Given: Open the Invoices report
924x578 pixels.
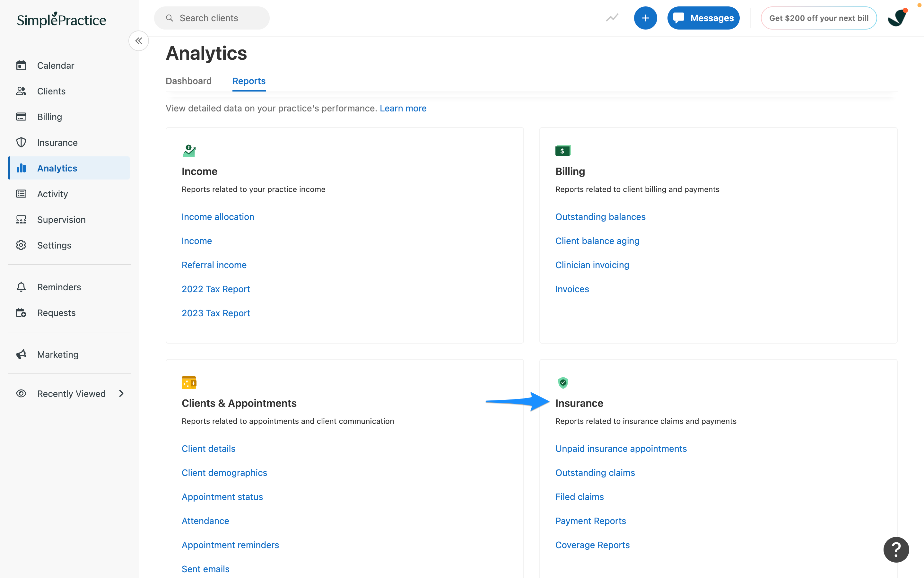Looking at the screenshot, I should point(572,289).
